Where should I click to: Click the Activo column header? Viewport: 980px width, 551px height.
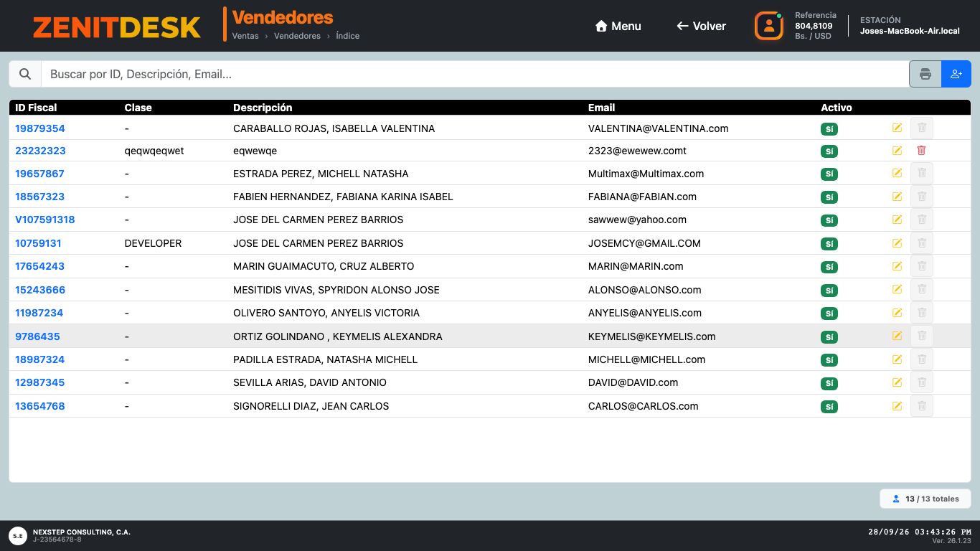coord(837,108)
